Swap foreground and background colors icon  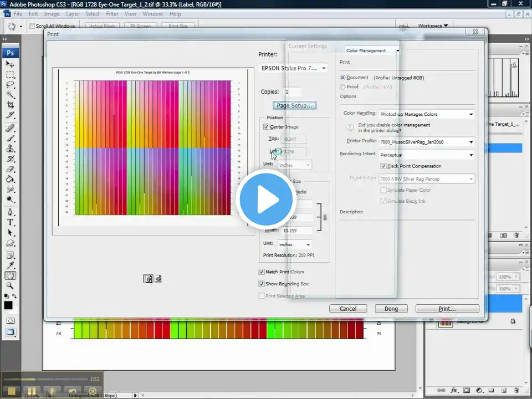pyautogui.click(x=14, y=296)
